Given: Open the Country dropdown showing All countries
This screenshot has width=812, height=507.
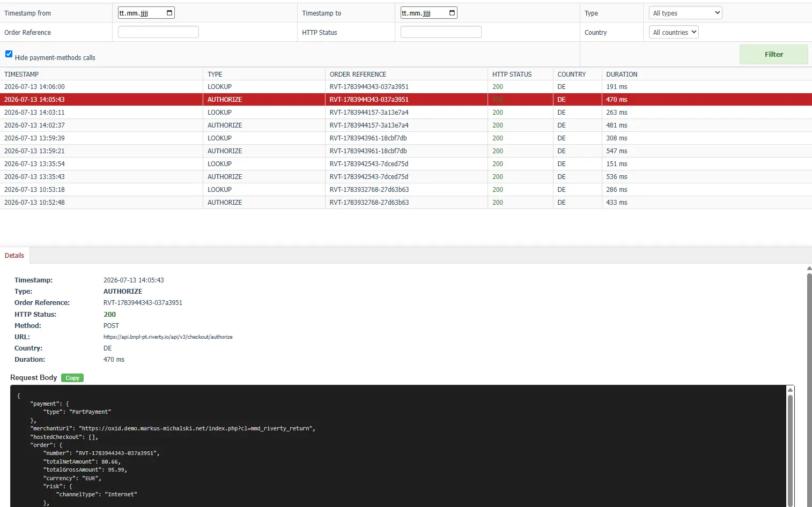Looking at the screenshot, I should (x=674, y=32).
